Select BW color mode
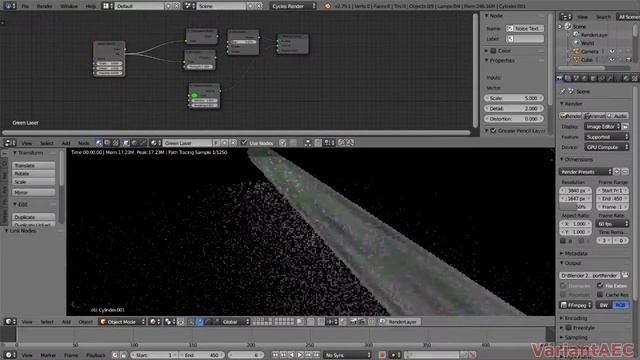 tap(604, 305)
